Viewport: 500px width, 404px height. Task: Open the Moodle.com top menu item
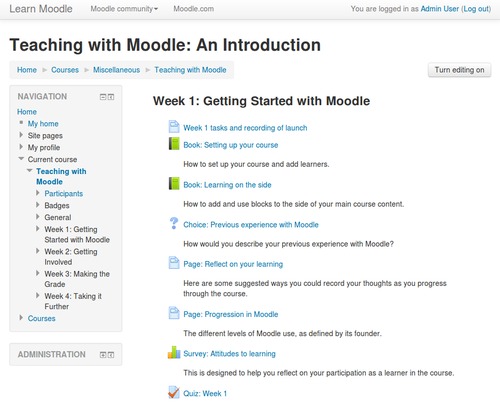tap(194, 9)
